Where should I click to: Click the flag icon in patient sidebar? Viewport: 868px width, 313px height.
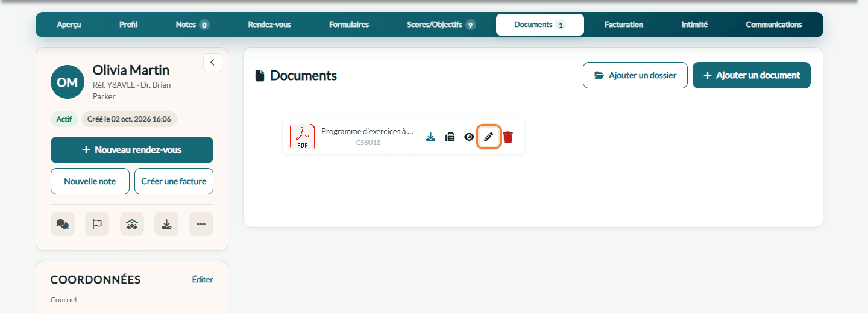click(97, 224)
